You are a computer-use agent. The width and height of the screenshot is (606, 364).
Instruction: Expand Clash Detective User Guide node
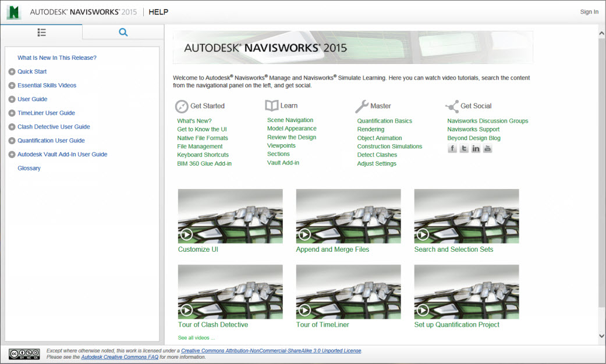click(12, 127)
